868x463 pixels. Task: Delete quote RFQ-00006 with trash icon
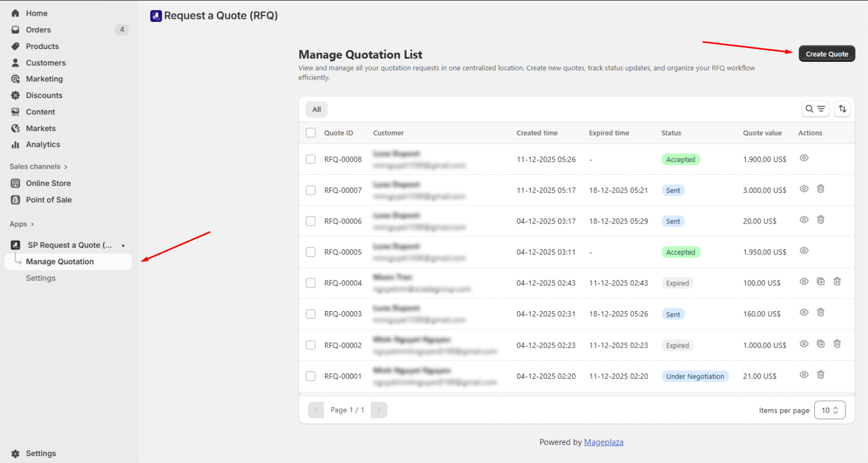[821, 220]
